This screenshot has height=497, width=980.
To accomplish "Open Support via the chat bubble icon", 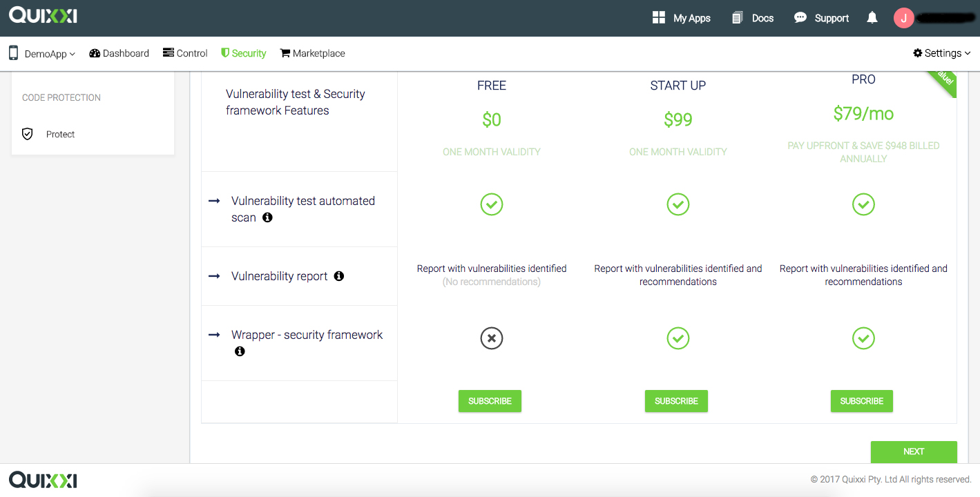I will click(x=800, y=17).
